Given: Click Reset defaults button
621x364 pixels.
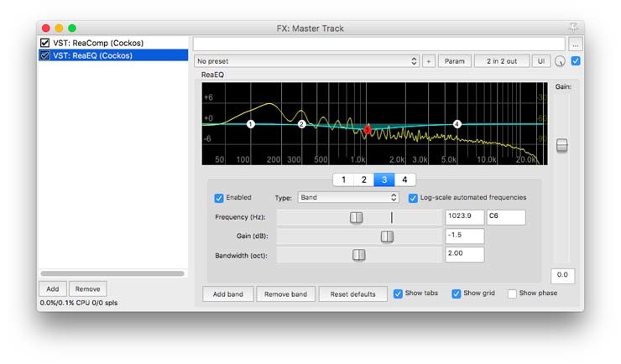Looking at the screenshot, I should (352, 294).
